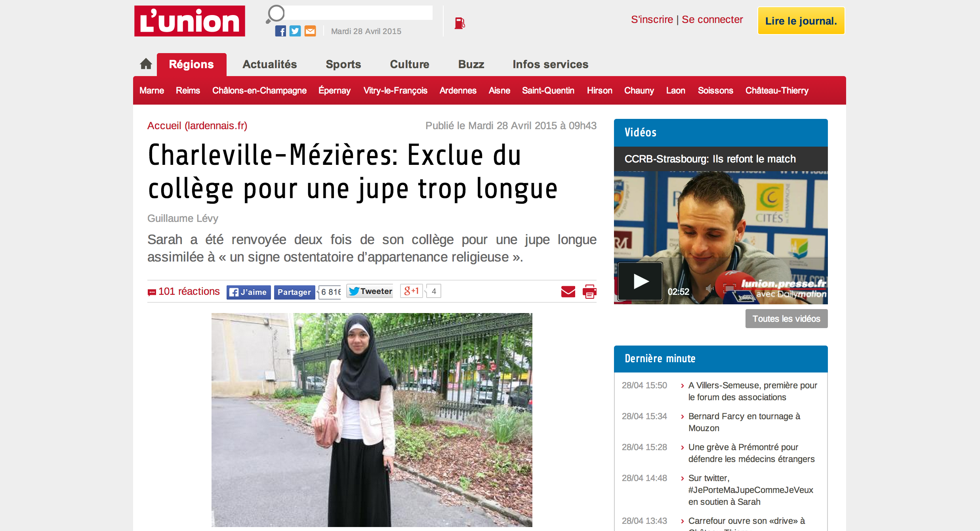Click the magnifying glass search icon
980x531 pixels.
click(x=275, y=14)
